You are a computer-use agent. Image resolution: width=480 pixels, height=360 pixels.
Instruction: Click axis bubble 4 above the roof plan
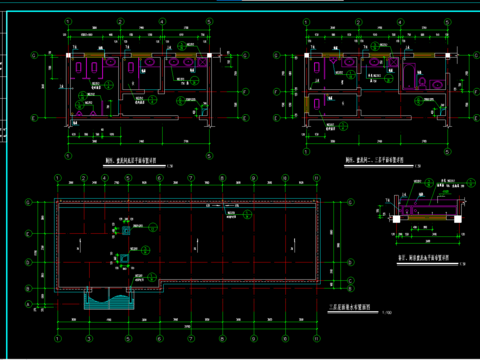pyautogui.click(x=105, y=178)
